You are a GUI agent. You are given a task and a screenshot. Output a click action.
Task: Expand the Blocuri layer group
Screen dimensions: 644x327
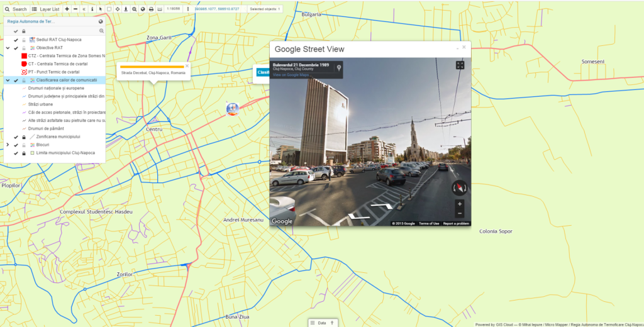tap(8, 145)
